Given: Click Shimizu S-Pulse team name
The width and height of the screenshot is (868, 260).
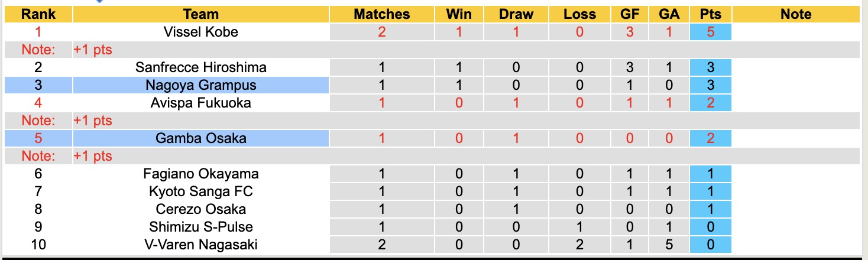Looking at the screenshot, I should tap(200, 227).
